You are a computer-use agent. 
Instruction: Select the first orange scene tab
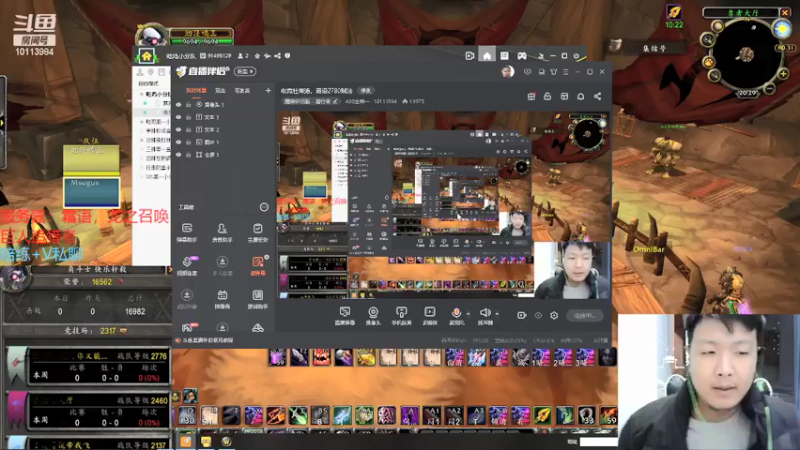point(196,91)
